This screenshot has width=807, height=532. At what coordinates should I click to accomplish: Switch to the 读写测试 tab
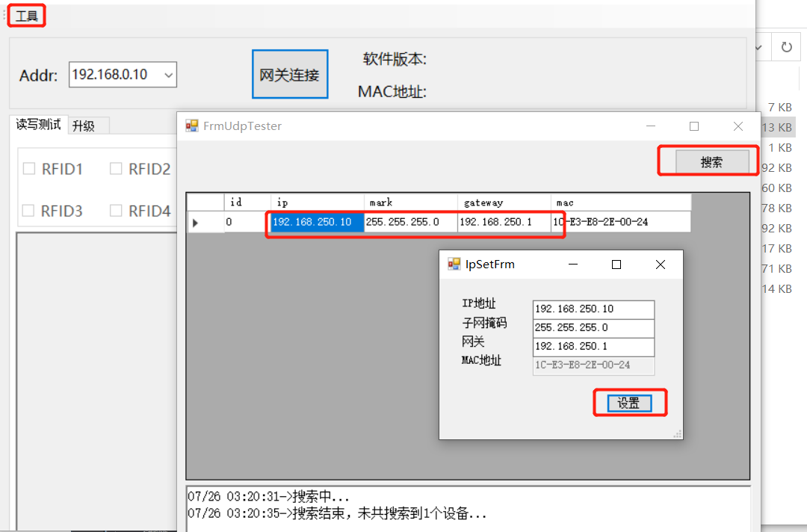[39, 125]
